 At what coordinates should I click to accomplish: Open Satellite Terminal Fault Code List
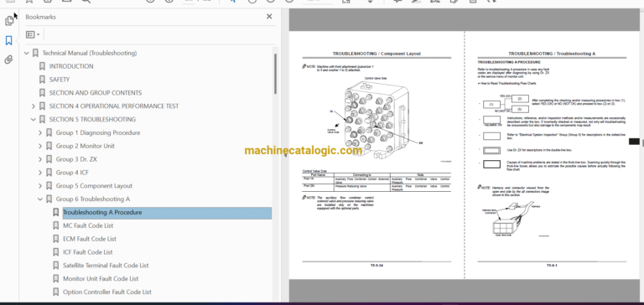(x=106, y=265)
